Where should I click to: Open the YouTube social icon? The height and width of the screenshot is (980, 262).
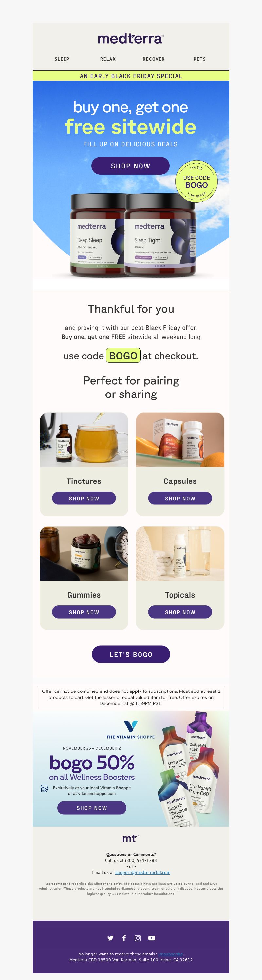(x=152, y=938)
